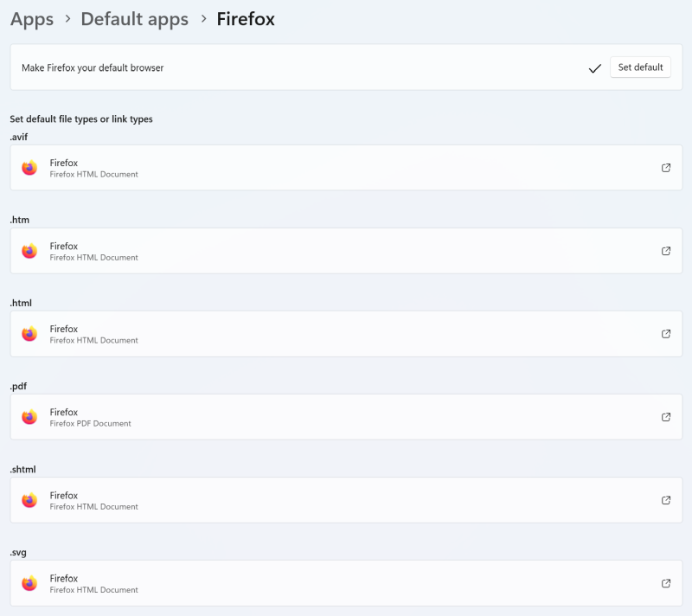Open the app picker for .html file type
The image size is (692, 616).
click(346, 333)
